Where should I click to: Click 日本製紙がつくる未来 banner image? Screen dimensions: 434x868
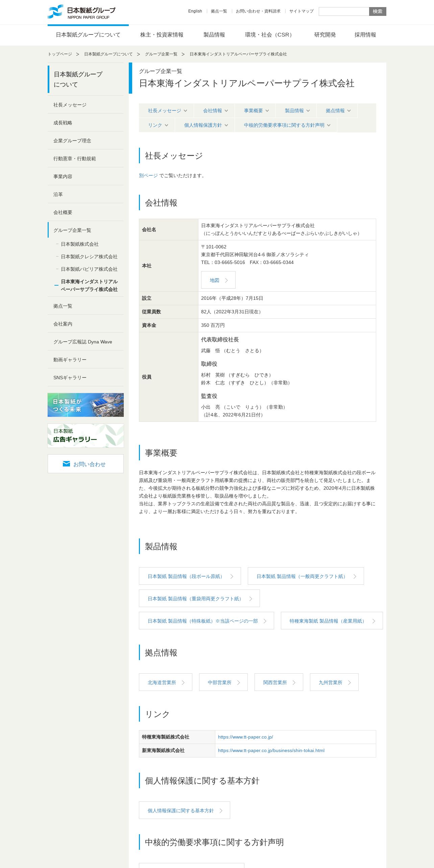[x=86, y=405]
